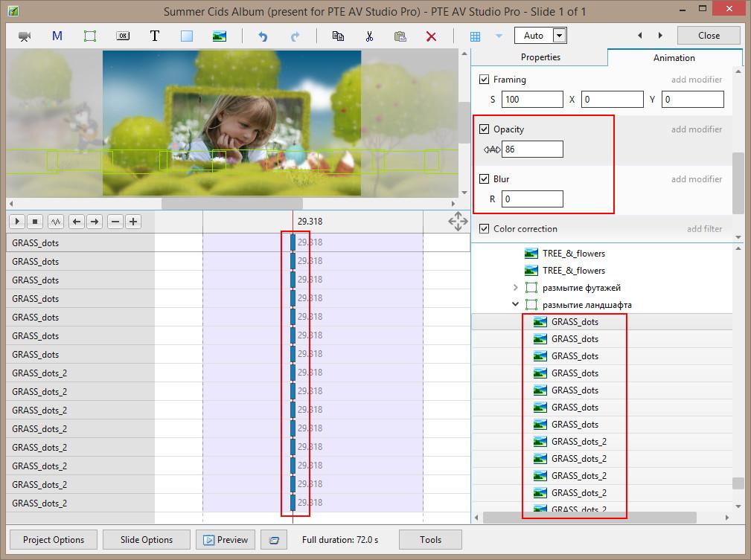Uncheck the Opacity checkbox

[485, 129]
